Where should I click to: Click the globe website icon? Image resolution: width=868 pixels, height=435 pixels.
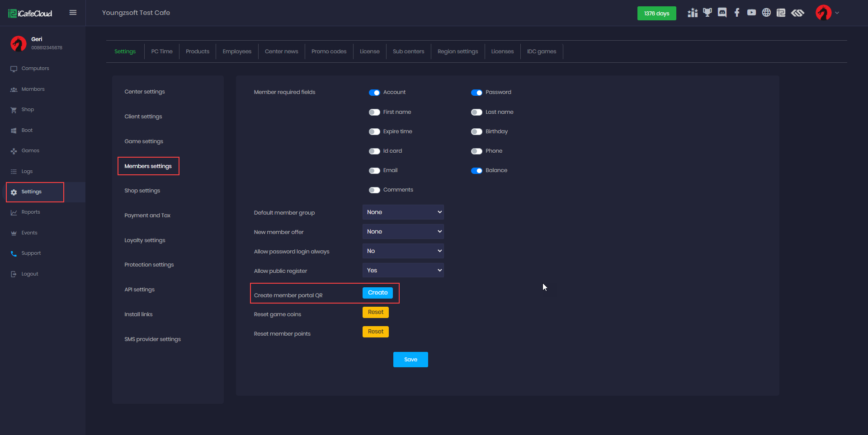click(766, 13)
